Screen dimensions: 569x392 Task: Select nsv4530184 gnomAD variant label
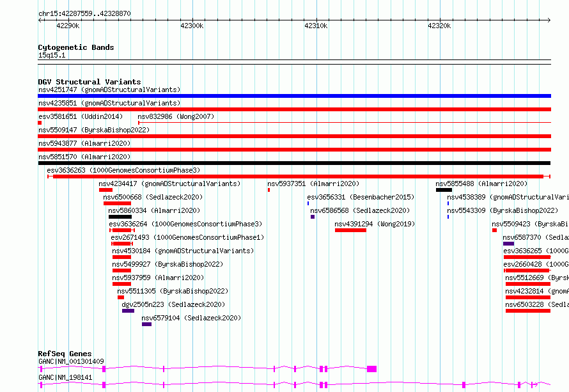[183, 251]
